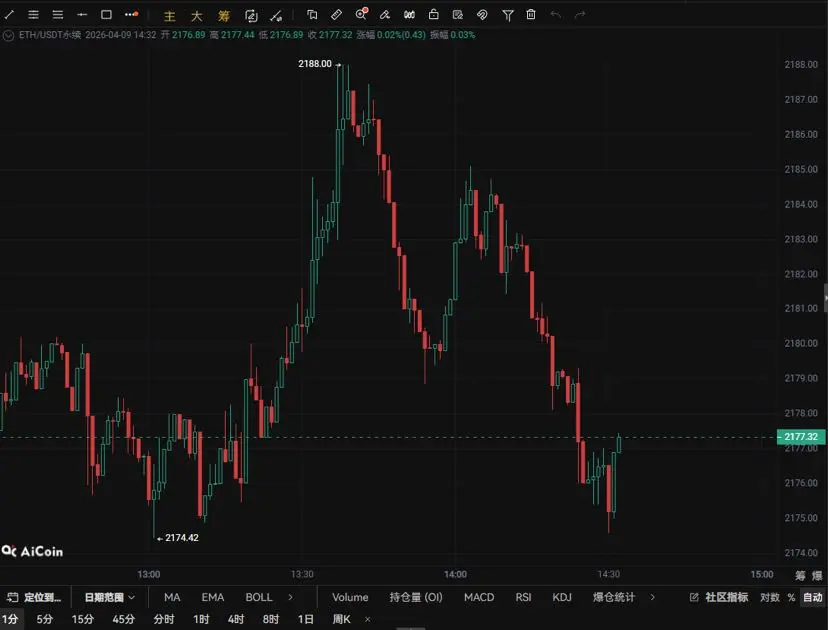This screenshot has width=828, height=630.
Task: Click the redo arrow
Action: pyautogui.click(x=580, y=15)
